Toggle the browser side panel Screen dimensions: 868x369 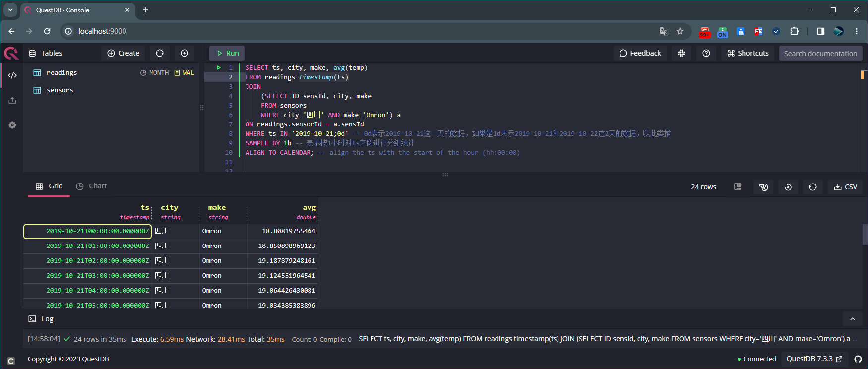(820, 31)
